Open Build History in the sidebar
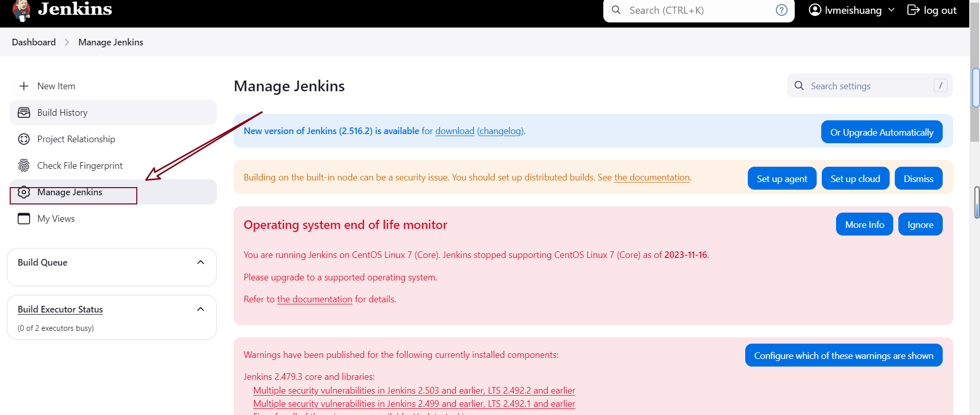Viewport: 980px width, 415px height. click(113, 113)
